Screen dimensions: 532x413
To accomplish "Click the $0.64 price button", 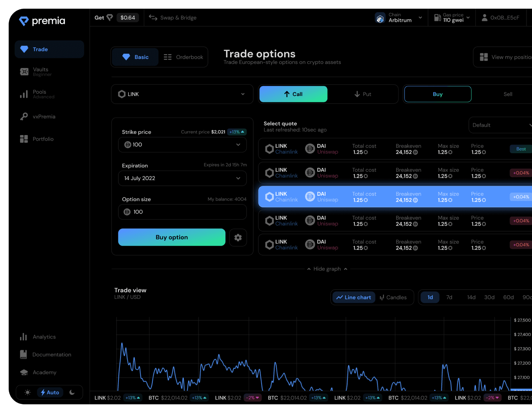I will [x=127, y=18].
